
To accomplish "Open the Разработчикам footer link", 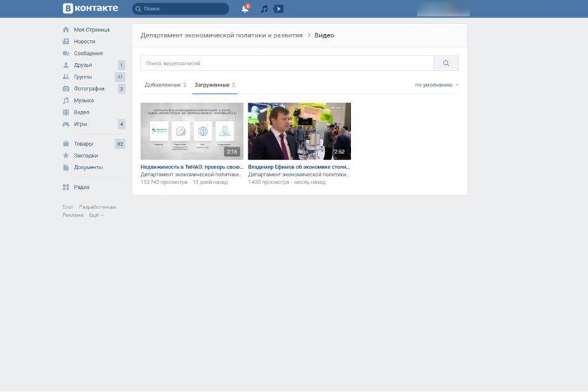I will [x=97, y=207].
